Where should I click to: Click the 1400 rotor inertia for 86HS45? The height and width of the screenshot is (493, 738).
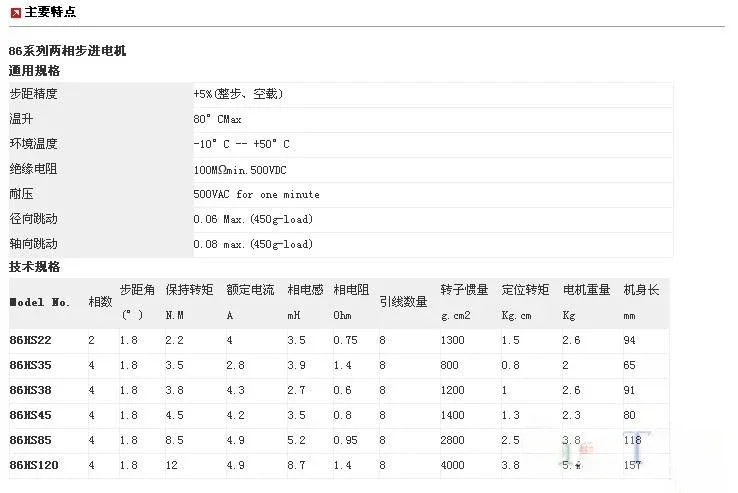coord(453,415)
